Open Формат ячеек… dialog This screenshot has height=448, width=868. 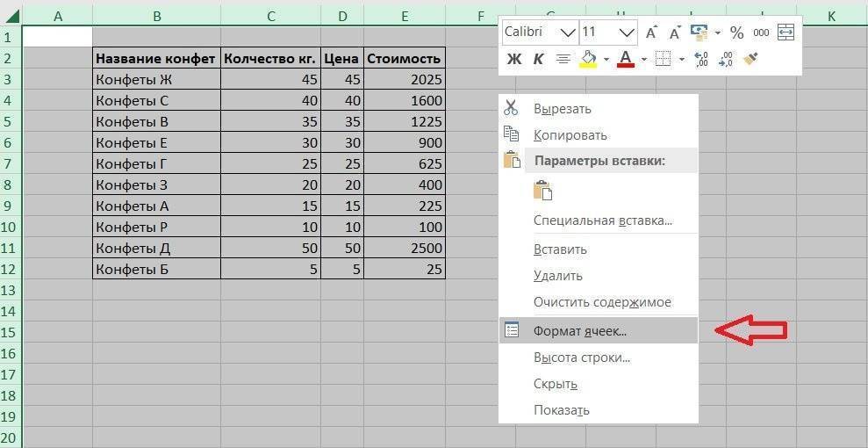[598, 330]
